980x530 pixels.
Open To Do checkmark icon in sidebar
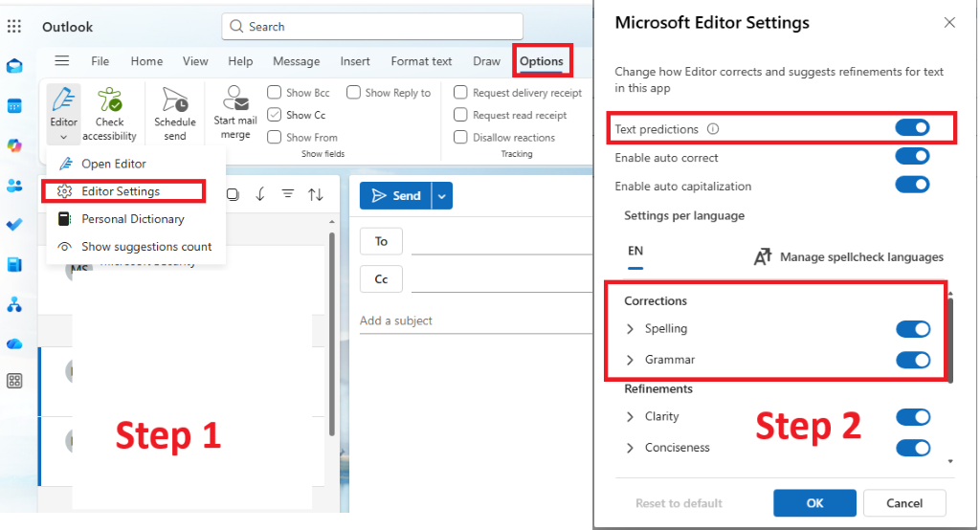[x=14, y=225]
